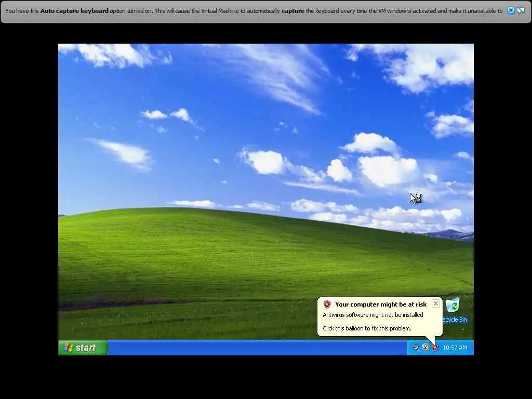
Task: Dismiss the Auto capture keyboard notification with blue X
Action: point(511,10)
